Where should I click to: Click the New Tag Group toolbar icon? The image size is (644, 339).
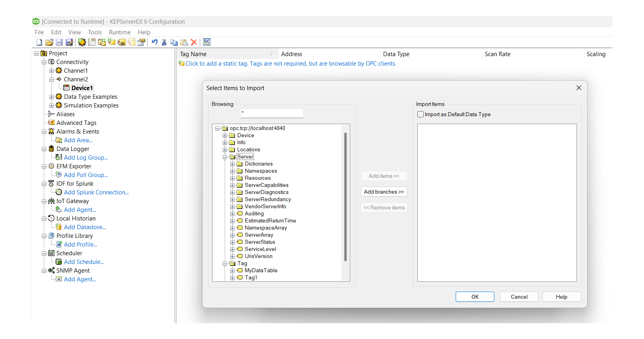[102, 42]
